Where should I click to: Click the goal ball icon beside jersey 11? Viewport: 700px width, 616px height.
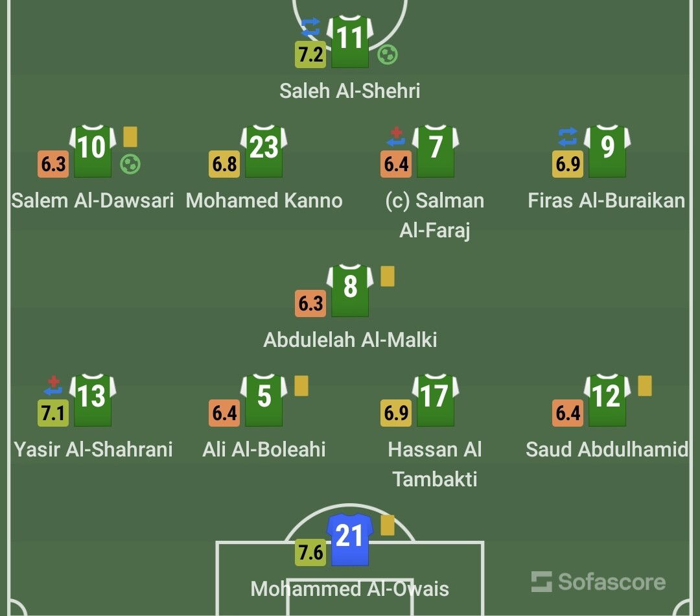[x=388, y=55]
